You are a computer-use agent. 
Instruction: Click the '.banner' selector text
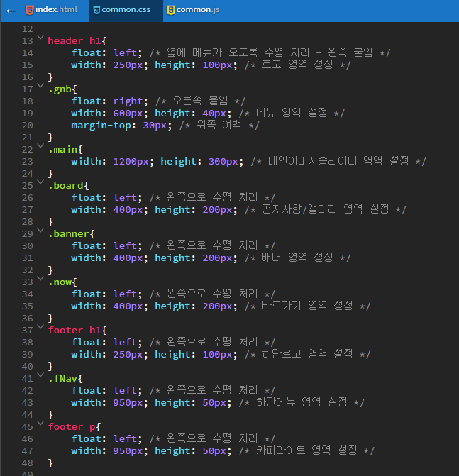[69, 234]
